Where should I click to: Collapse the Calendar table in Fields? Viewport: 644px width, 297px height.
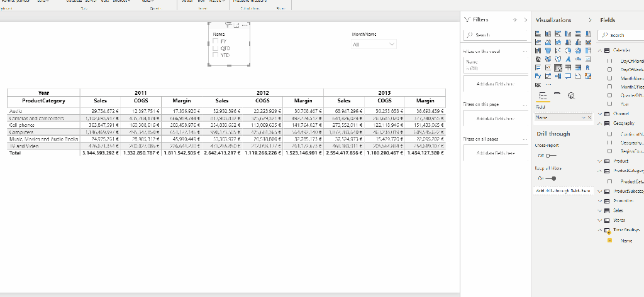tap(599, 50)
